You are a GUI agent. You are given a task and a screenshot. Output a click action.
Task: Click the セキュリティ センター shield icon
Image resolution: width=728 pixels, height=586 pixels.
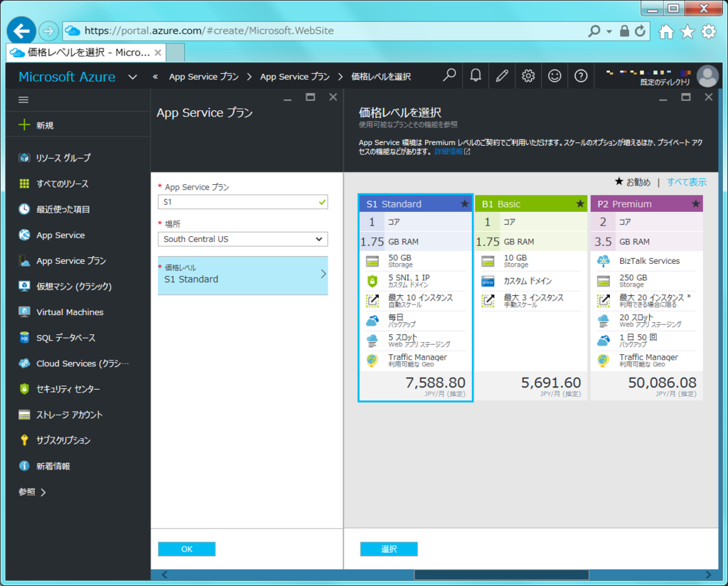tap(24, 389)
